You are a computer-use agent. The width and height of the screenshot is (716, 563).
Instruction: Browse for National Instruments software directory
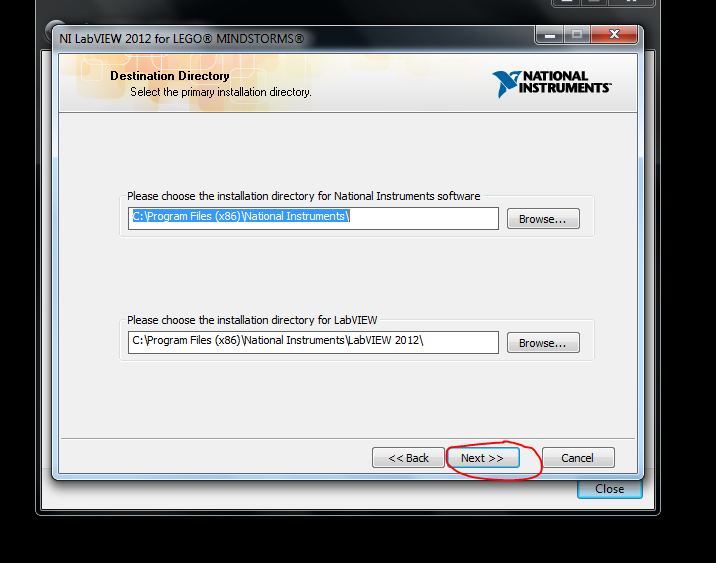[x=543, y=219]
